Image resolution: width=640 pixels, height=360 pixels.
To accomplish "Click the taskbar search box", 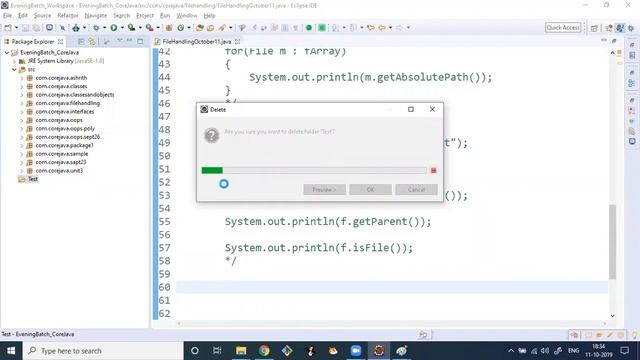I will (x=103, y=351).
